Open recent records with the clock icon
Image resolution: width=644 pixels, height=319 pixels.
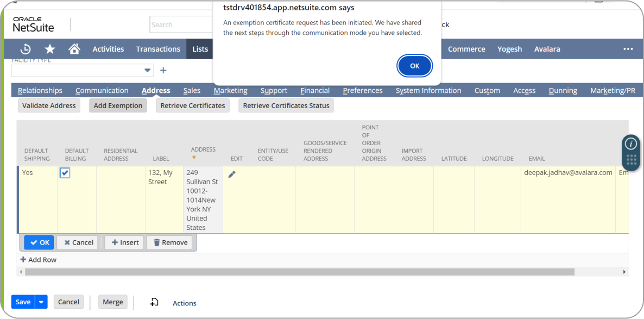click(25, 49)
